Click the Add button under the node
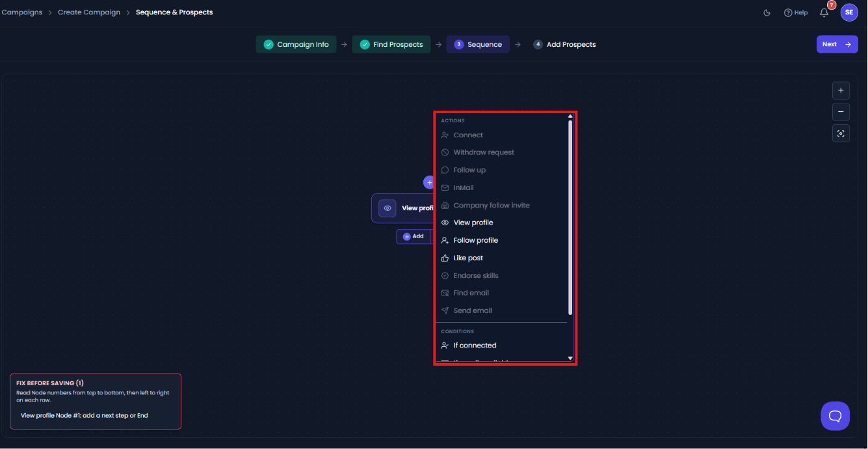 tap(414, 237)
